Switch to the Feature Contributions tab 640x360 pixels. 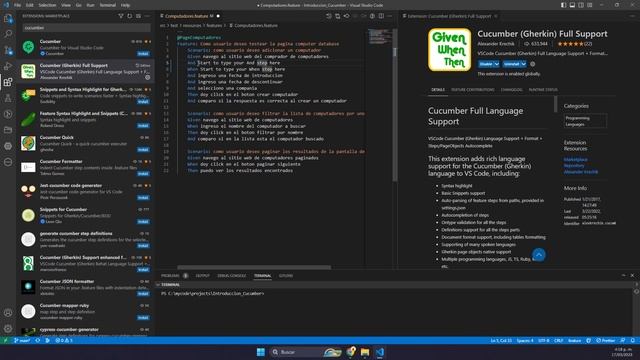pyautogui.click(x=473, y=90)
